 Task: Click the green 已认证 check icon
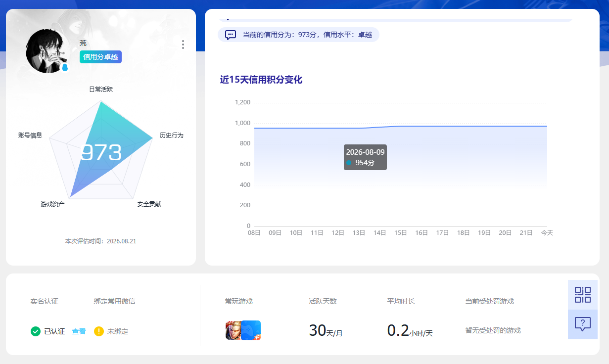click(36, 331)
